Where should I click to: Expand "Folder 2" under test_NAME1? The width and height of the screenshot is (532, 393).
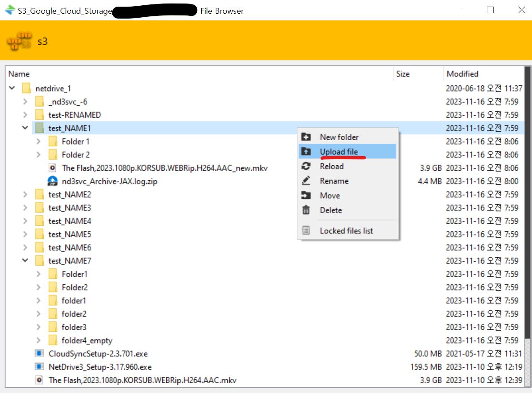tap(38, 155)
